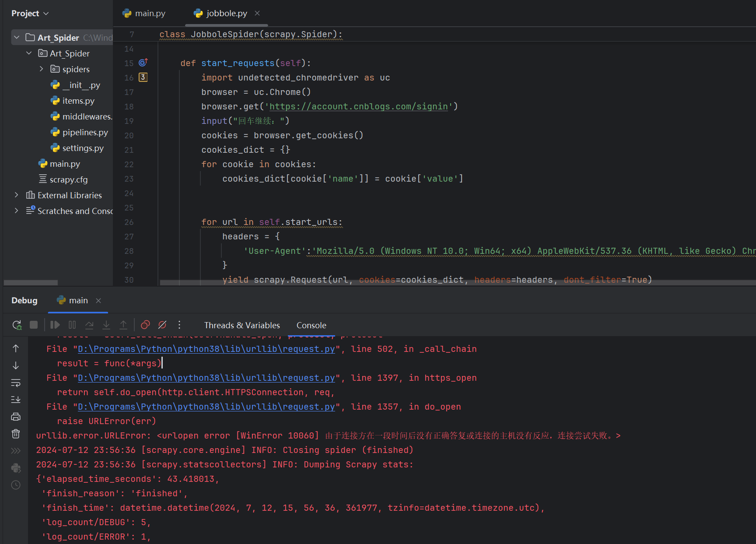Close the jobbole.py editor tab
The image size is (756, 544).
point(257,13)
